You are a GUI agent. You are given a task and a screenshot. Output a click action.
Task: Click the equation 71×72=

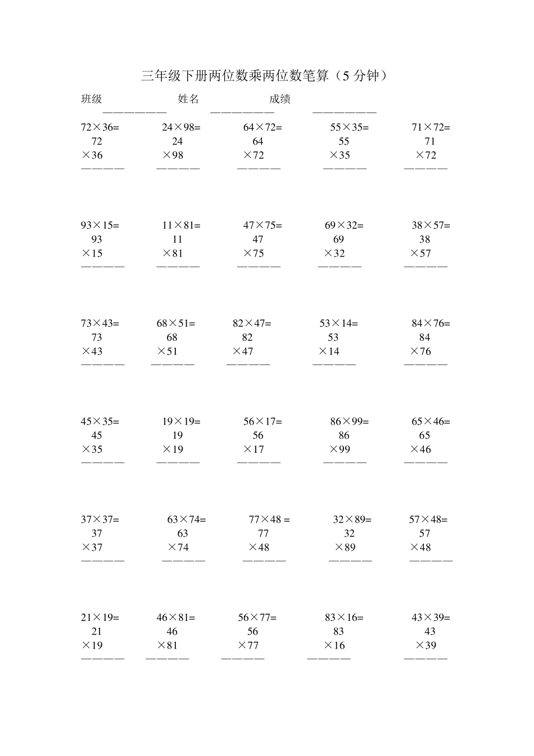click(x=431, y=128)
